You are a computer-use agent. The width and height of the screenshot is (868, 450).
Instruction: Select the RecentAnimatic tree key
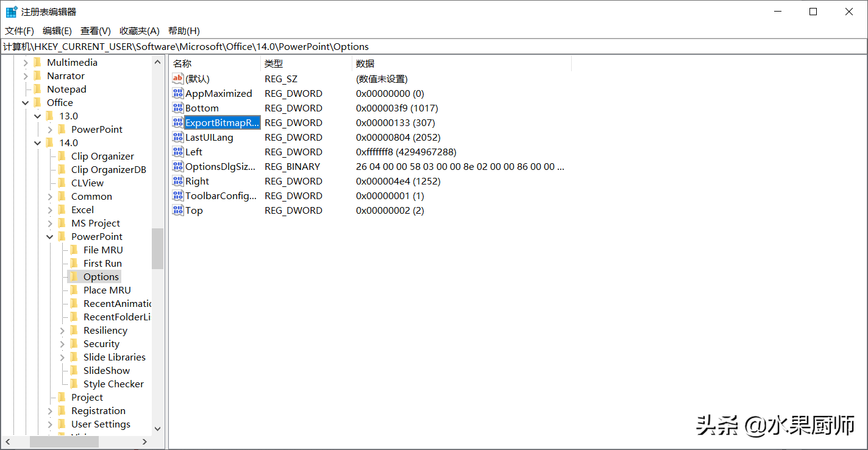[117, 303]
